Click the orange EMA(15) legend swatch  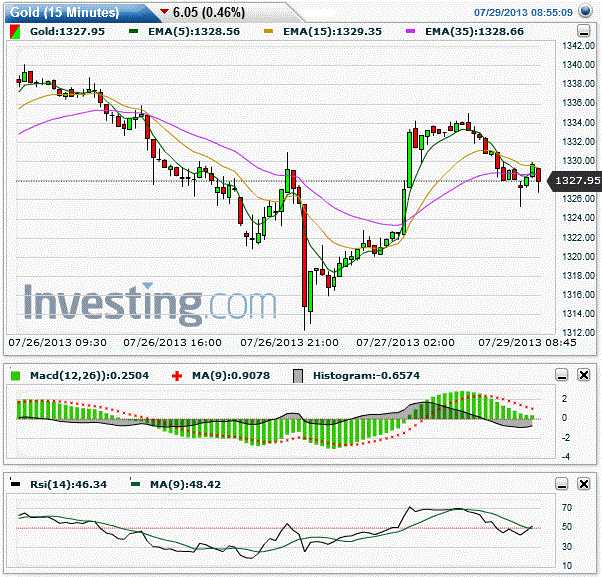pos(268,31)
